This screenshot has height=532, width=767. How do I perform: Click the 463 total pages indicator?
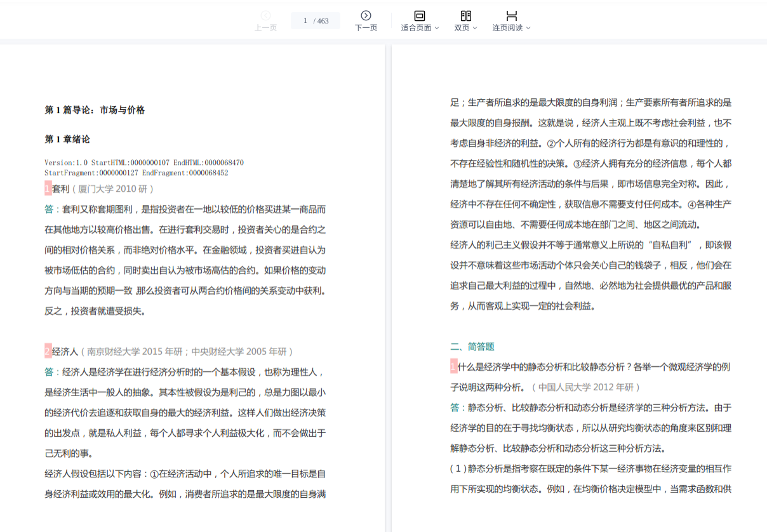tap(323, 21)
